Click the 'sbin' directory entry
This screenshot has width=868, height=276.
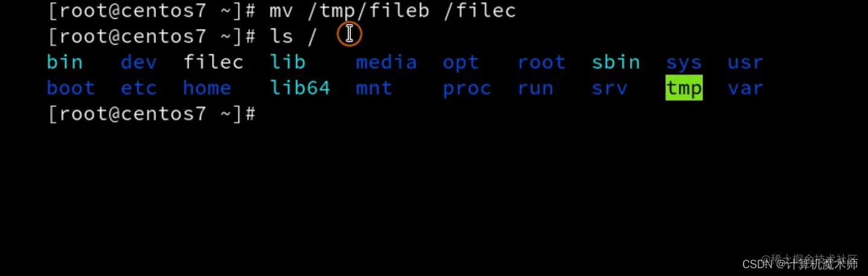616,62
